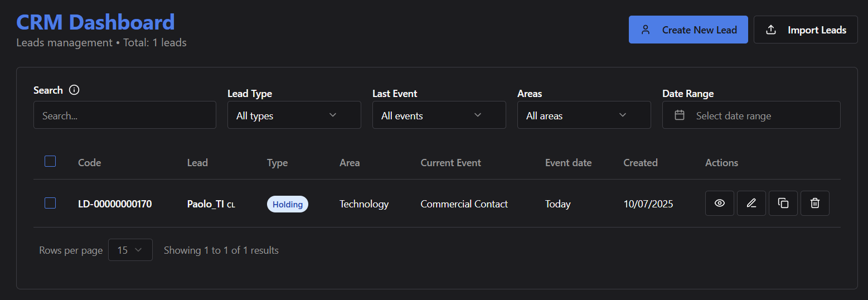Image resolution: width=868 pixels, height=300 pixels.
Task: Expand the Last Event filter dropdown
Action: pos(439,115)
